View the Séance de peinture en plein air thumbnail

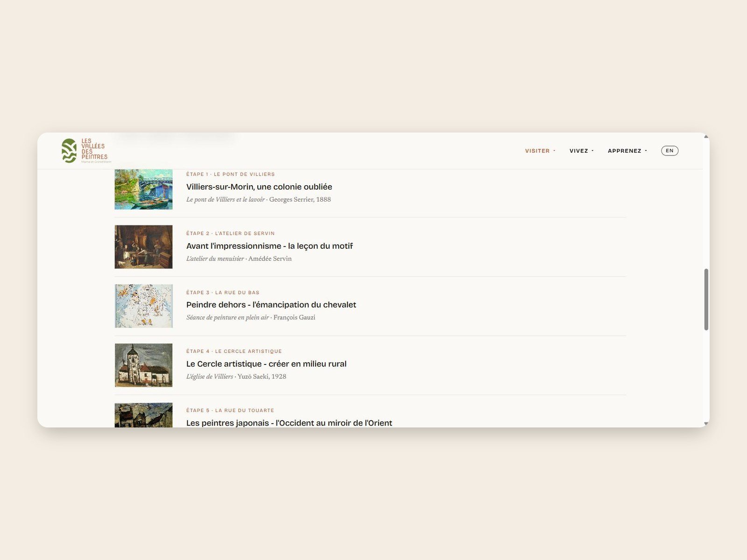pos(143,306)
